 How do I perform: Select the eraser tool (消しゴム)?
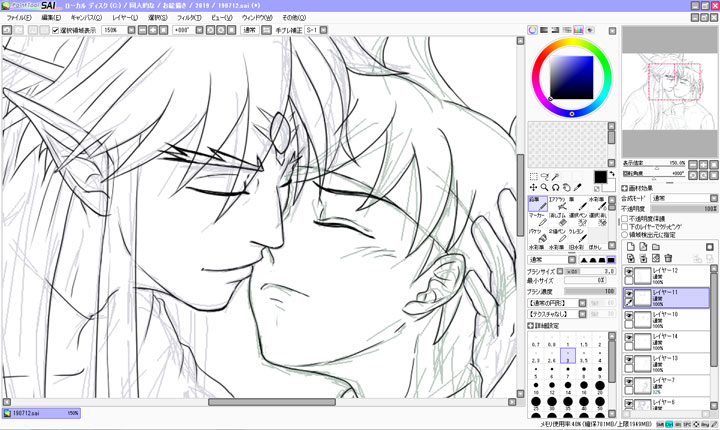pos(558,220)
